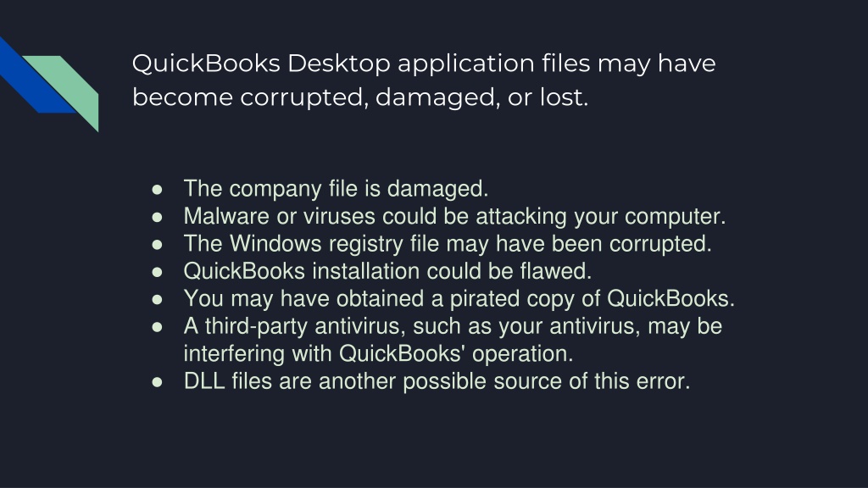Click bullet dot before 'Malware or viruses'
The width and height of the screenshot is (868, 488).
click(x=157, y=217)
